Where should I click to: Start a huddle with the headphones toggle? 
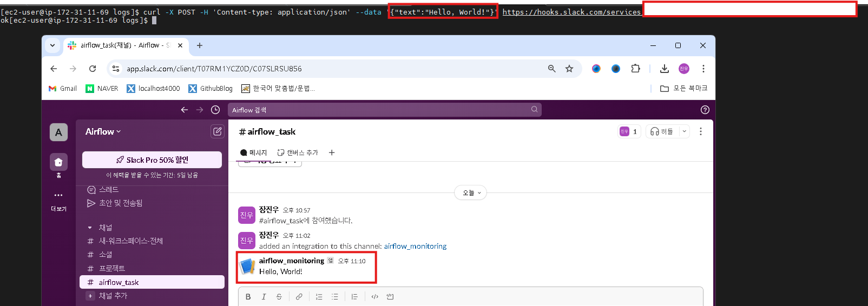pyautogui.click(x=661, y=131)
